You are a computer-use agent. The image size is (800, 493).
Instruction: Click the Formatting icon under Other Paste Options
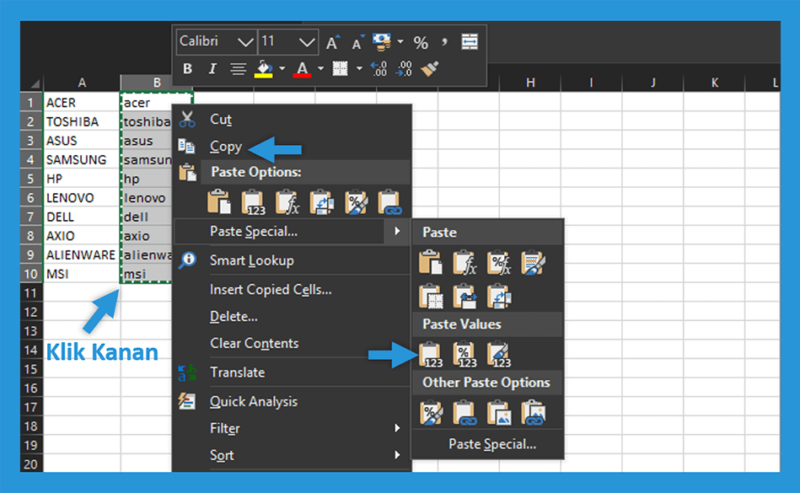431,413
